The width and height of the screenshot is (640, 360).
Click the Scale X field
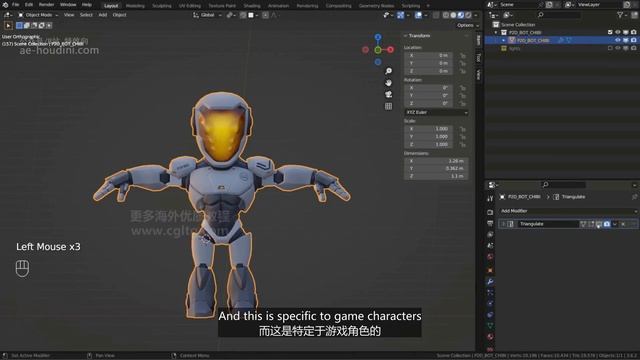[428, 129]
